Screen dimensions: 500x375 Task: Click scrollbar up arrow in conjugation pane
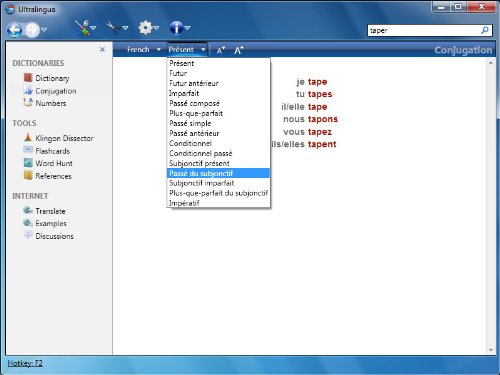(x=491, y=63)
